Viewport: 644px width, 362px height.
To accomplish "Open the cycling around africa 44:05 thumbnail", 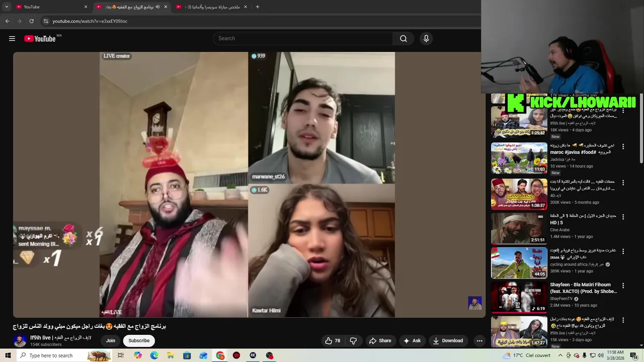I will pos(519,262).
